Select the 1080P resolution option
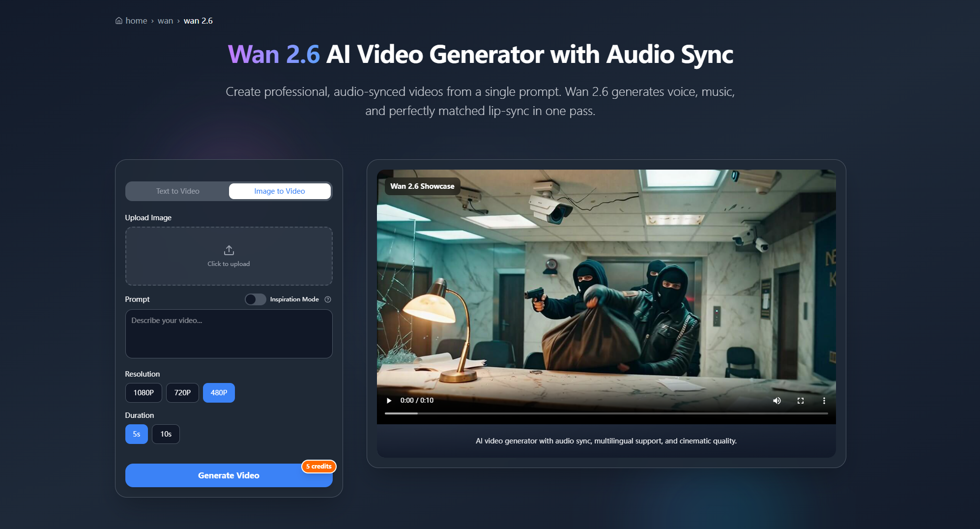Screen dimensions: 980x529 tap(144, 392)
